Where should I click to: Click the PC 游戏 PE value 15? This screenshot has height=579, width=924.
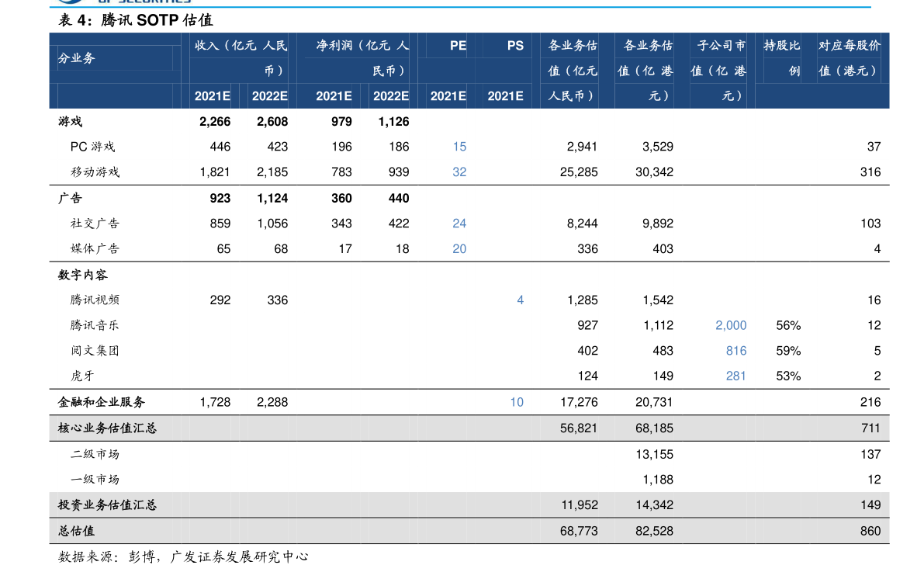click(x=459, y=147)
